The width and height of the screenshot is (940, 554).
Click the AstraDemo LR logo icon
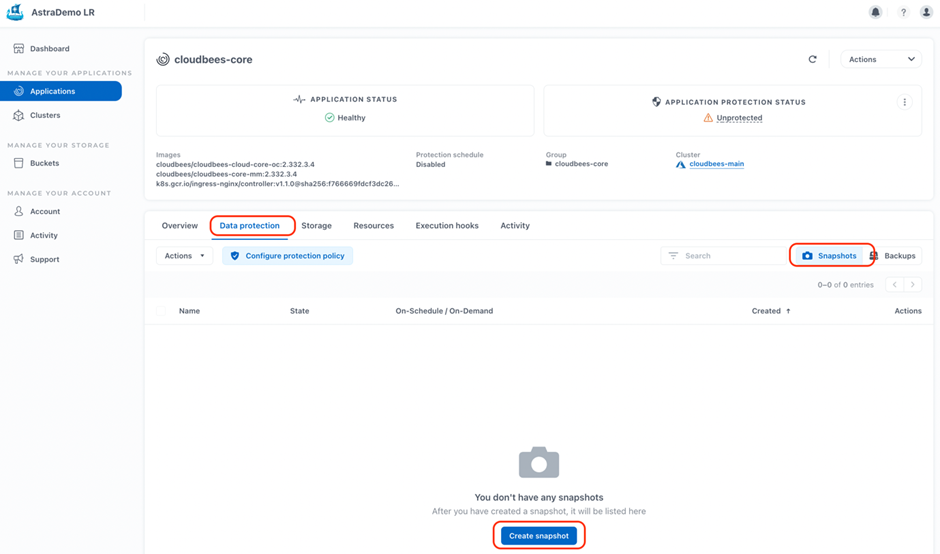pos(14,12)
